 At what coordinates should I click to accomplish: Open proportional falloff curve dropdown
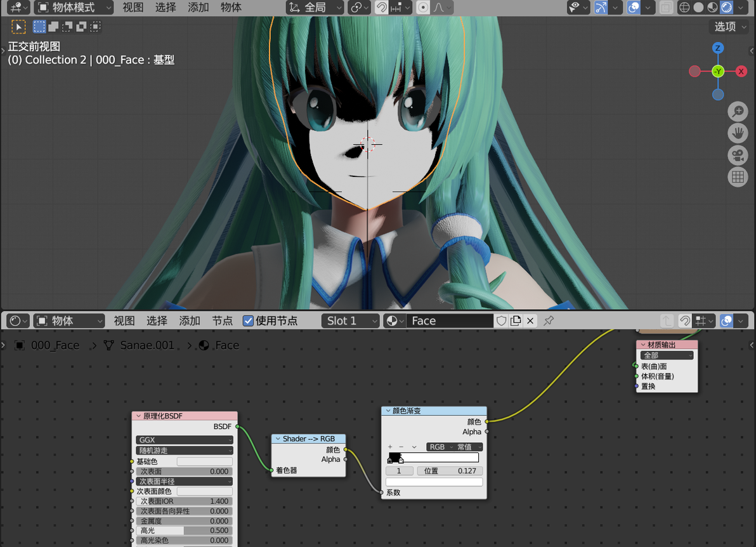pos(442,7)
